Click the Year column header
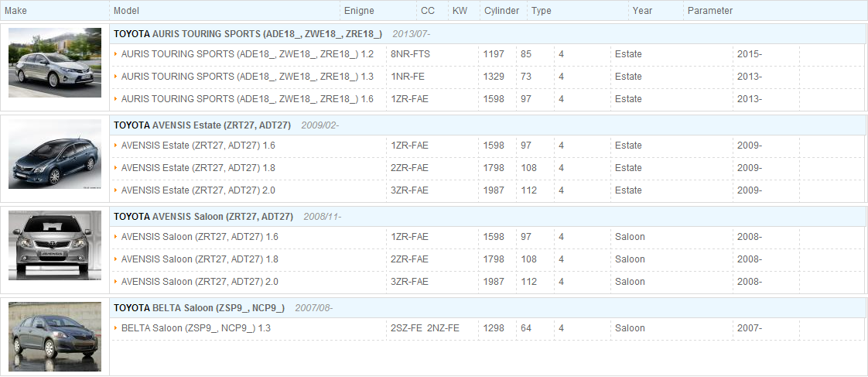The width and height of the screenshot is (868, 377). pos(642,11)
